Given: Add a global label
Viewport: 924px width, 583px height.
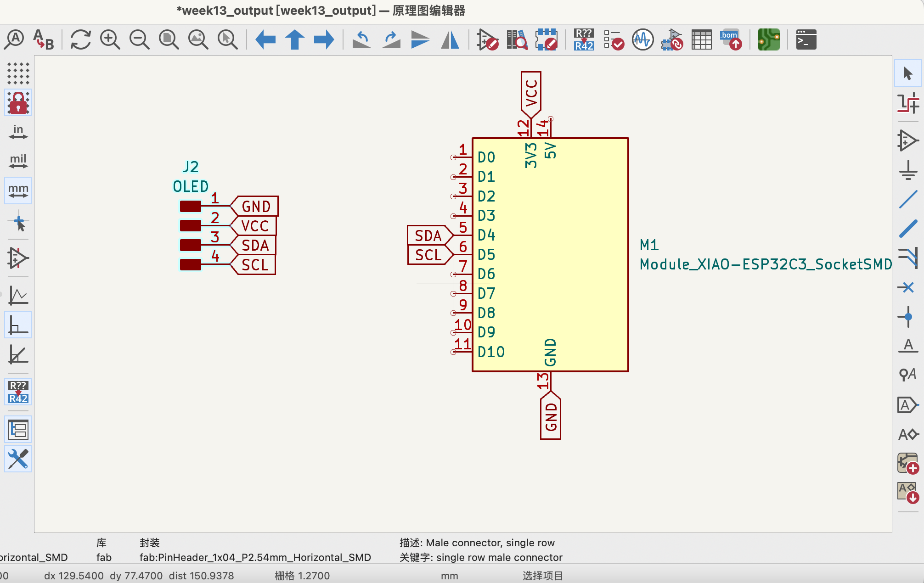Looking at the screenshot, I should coord(908,405).
